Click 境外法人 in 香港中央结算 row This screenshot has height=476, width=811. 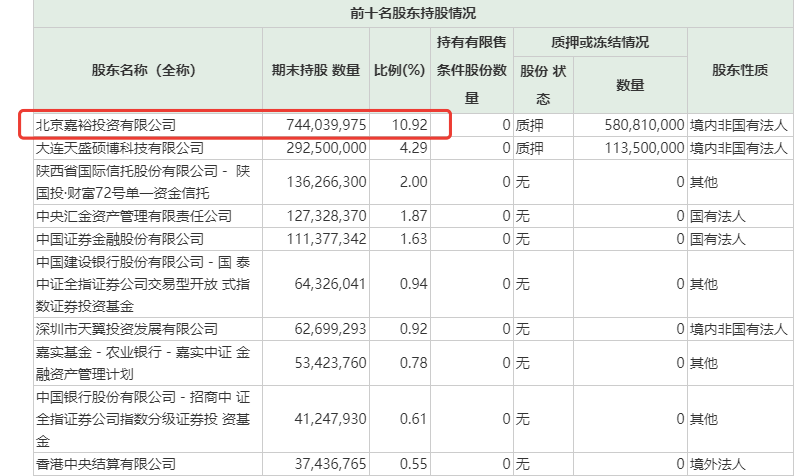tap(717, 464)
